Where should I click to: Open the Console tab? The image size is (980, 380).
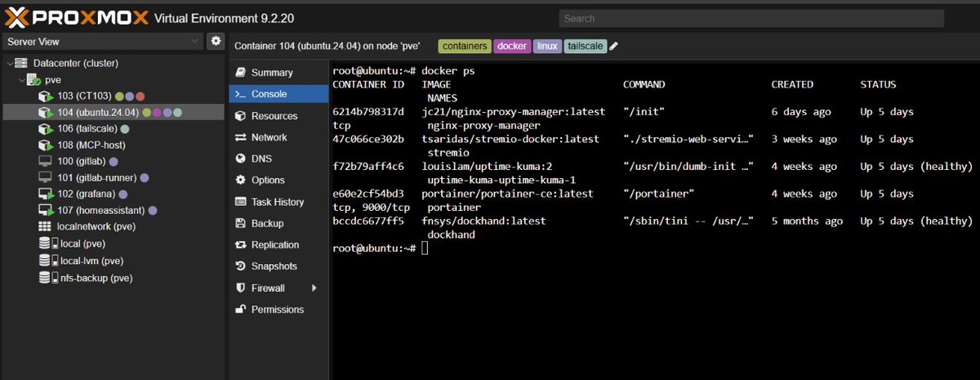point(279,94)
